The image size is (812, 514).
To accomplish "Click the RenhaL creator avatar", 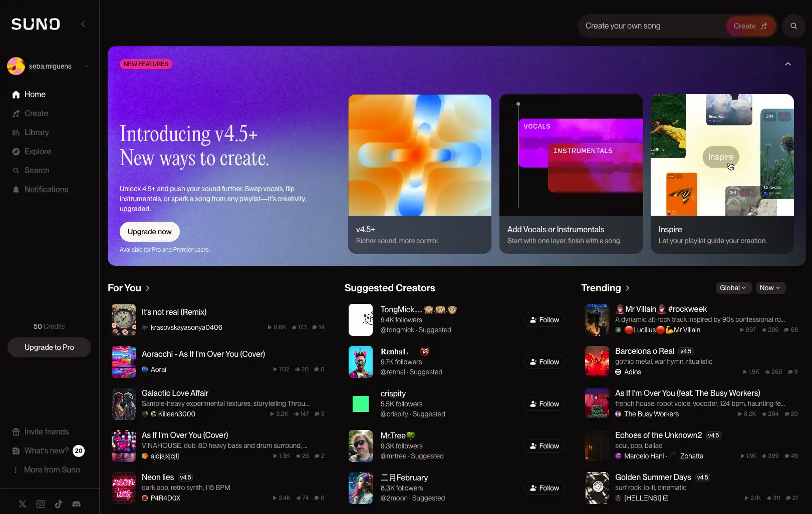I will 361,362.
